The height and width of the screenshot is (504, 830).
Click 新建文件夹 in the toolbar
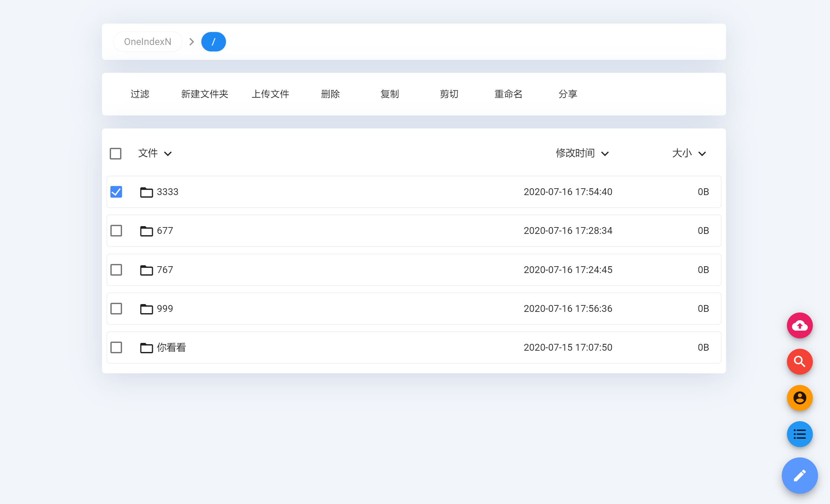205,94
